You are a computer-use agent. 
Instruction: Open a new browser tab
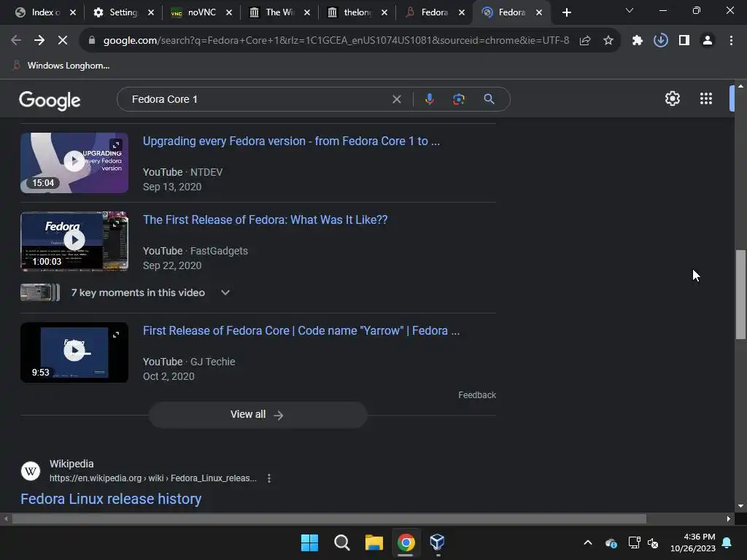(x=566, y=12)
